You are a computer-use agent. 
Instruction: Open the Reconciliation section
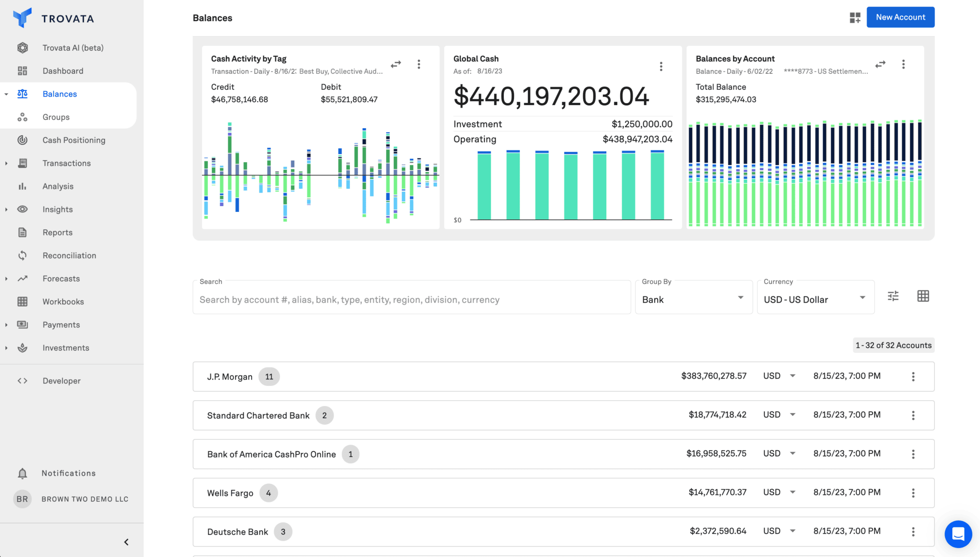click(69, 255)
